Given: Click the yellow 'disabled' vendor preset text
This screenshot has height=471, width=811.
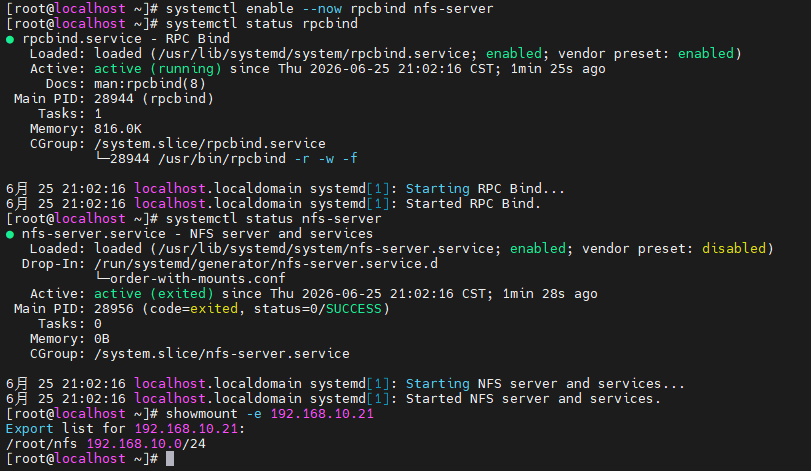Looking at the screenshot, I should (734, 249).
